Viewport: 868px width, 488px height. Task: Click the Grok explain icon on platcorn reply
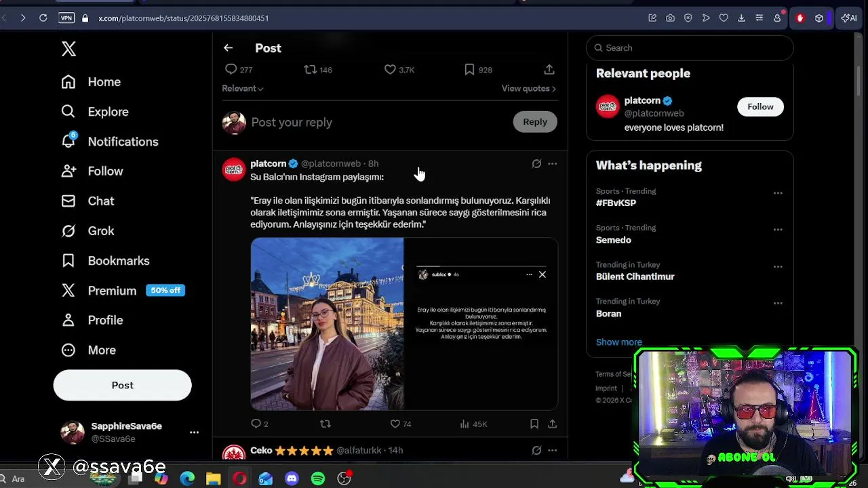click(536, 163)
